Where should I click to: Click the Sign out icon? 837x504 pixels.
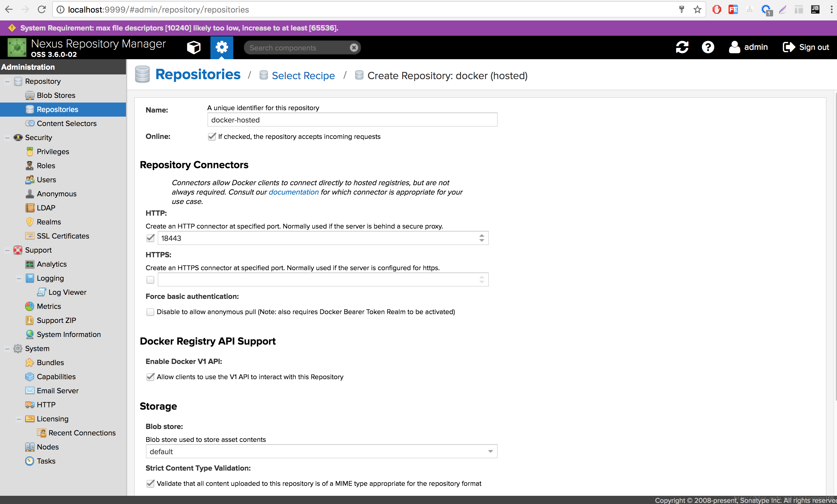pos(789,47)
